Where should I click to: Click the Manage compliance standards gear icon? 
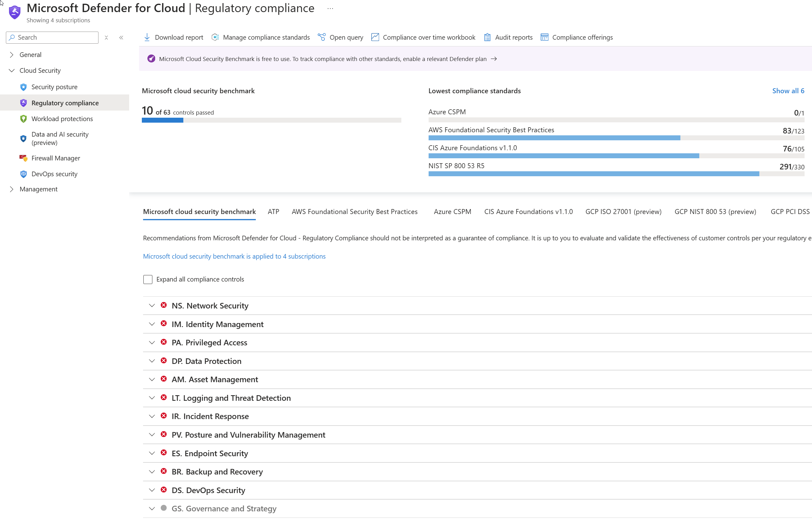point(215,37)
